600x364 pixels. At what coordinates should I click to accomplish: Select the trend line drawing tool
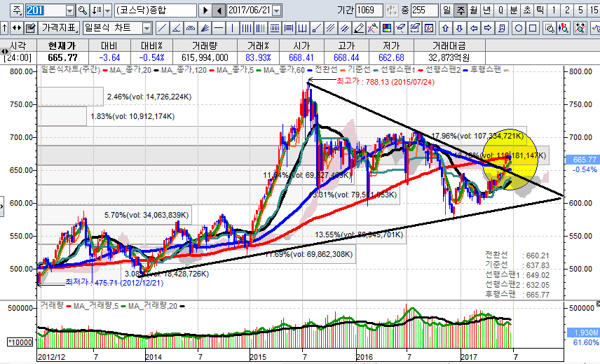tap(162, 28)
